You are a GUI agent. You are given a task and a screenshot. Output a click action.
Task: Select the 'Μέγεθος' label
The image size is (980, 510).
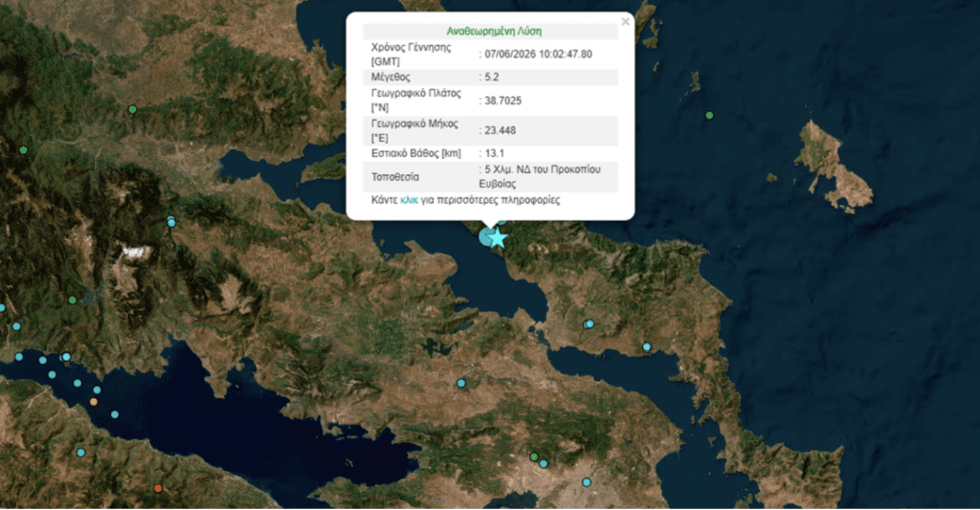click(x=390, y=78)
